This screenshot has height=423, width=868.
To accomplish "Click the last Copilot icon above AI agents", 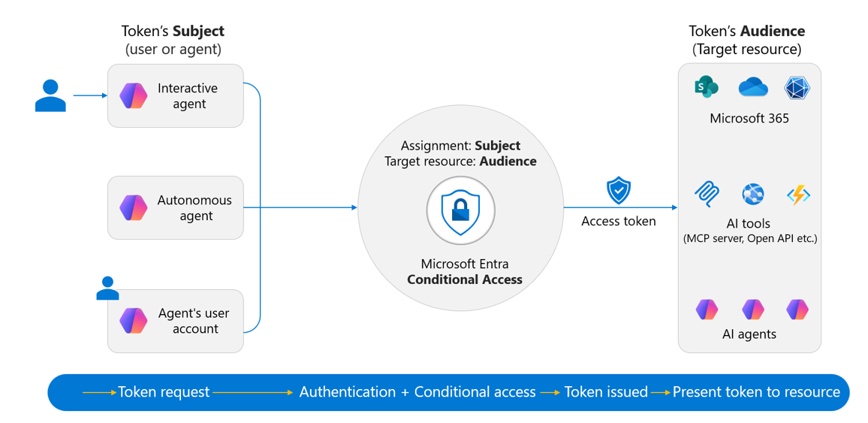I will (x=797, y=309).
